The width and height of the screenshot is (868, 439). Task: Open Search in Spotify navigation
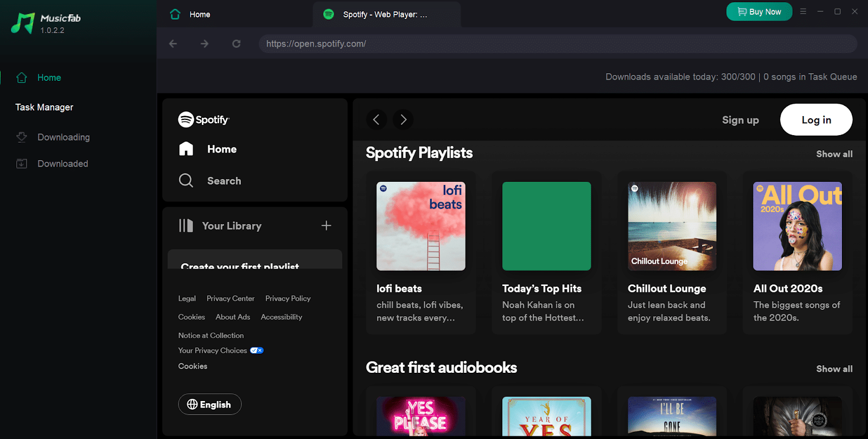tap(224, 181)
